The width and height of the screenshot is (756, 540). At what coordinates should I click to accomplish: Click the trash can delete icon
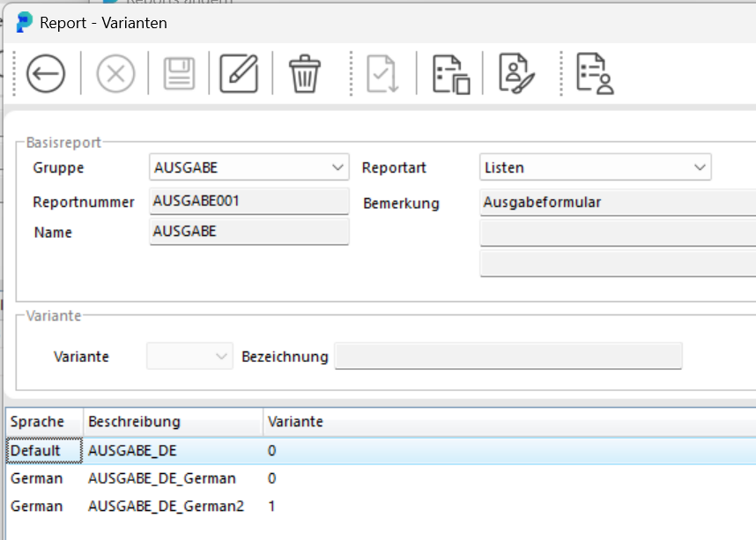pyautogui.click(x=305, y=74)
